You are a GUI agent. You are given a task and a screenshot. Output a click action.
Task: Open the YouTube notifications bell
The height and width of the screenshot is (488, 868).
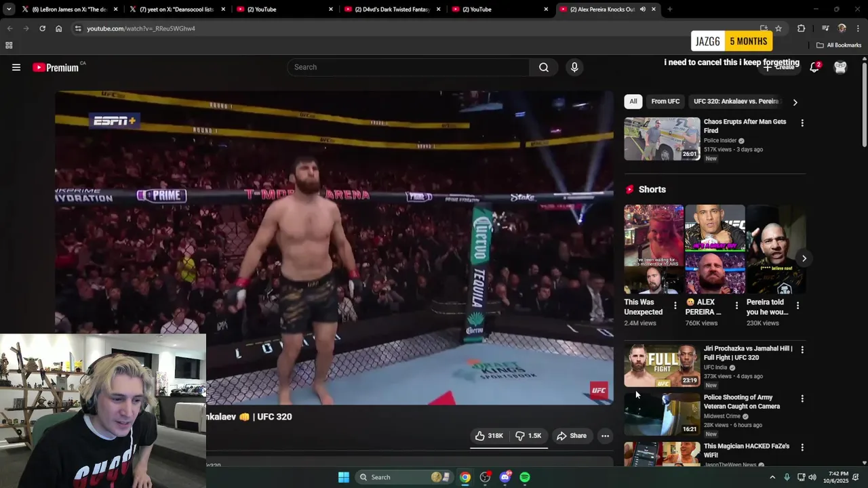(x=814, y=67)
